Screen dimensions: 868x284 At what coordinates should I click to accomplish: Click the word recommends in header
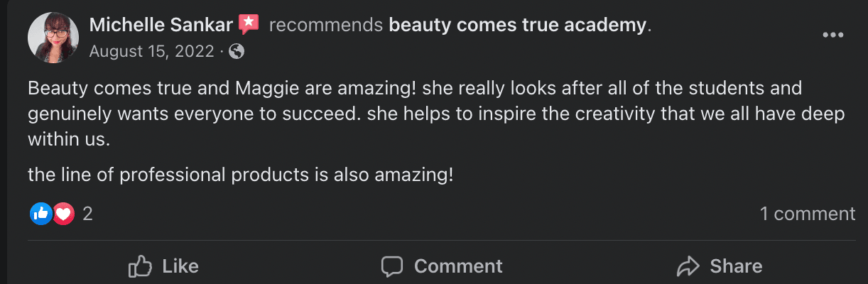[326, 26]
